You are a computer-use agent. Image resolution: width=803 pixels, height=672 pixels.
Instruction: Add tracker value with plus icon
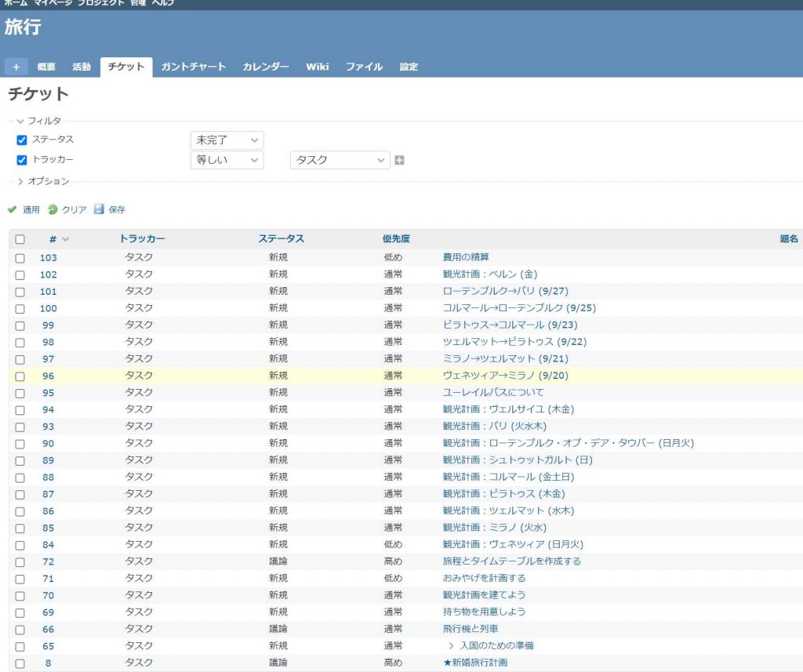pos(399,160)
